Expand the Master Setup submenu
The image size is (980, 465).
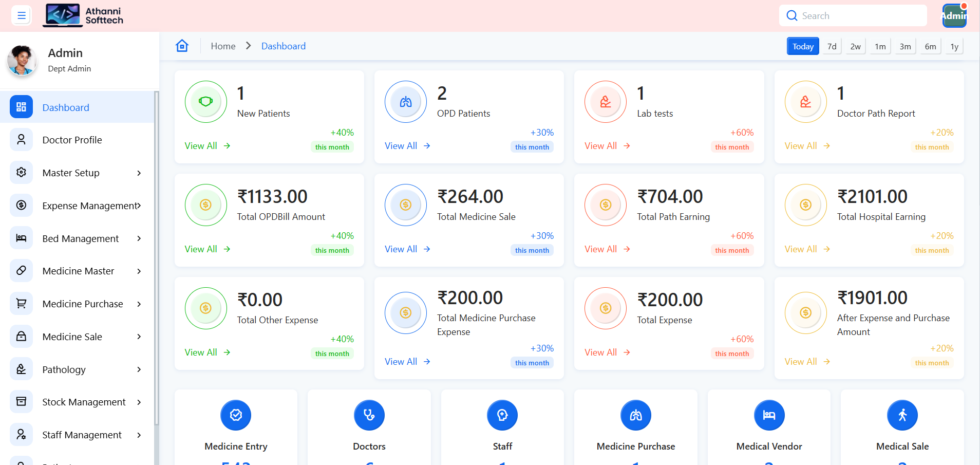(139, 173)
